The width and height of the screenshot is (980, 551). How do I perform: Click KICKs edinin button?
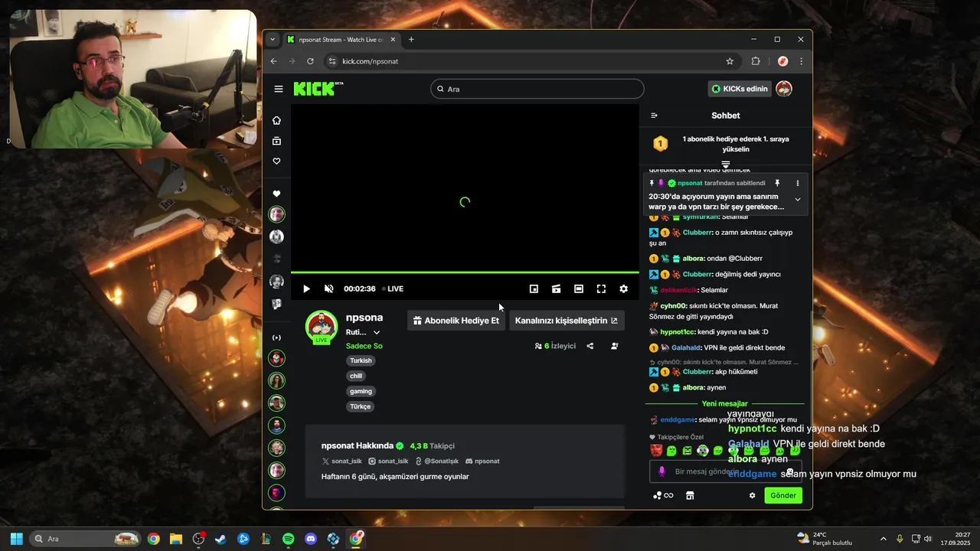pyautogui.click(x=740, y=89)
